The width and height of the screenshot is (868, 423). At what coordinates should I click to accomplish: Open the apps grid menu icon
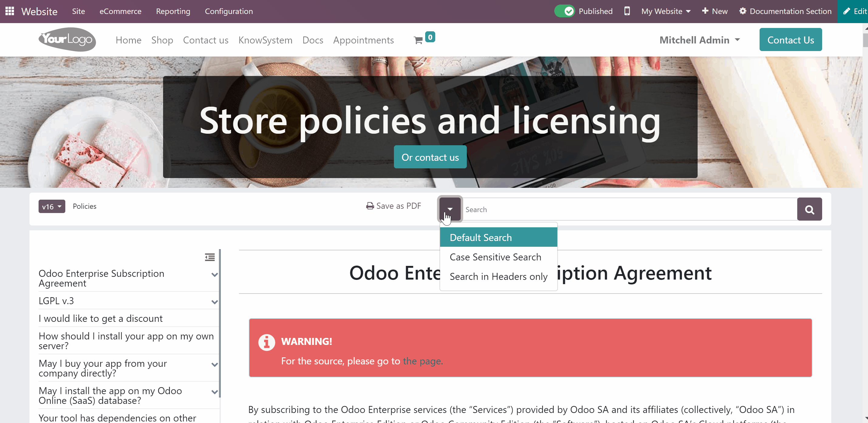10,11
